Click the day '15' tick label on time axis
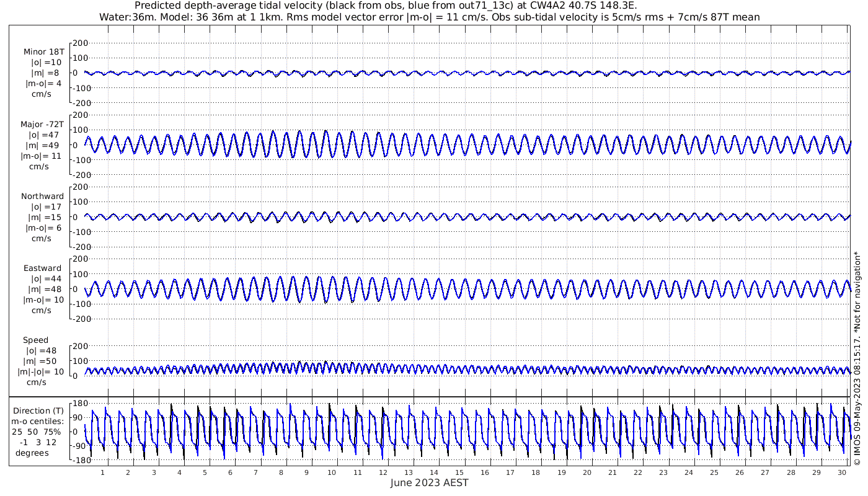 pos(459,472)
